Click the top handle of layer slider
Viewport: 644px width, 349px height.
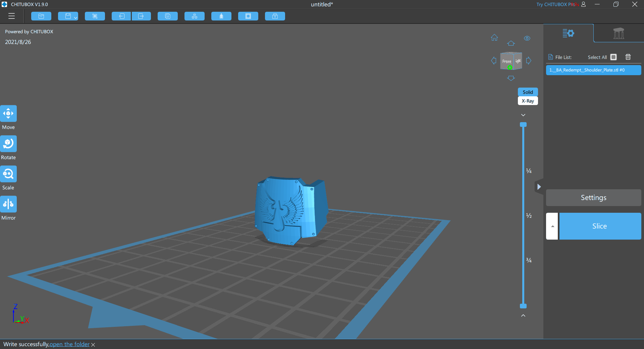coord(523,125)
